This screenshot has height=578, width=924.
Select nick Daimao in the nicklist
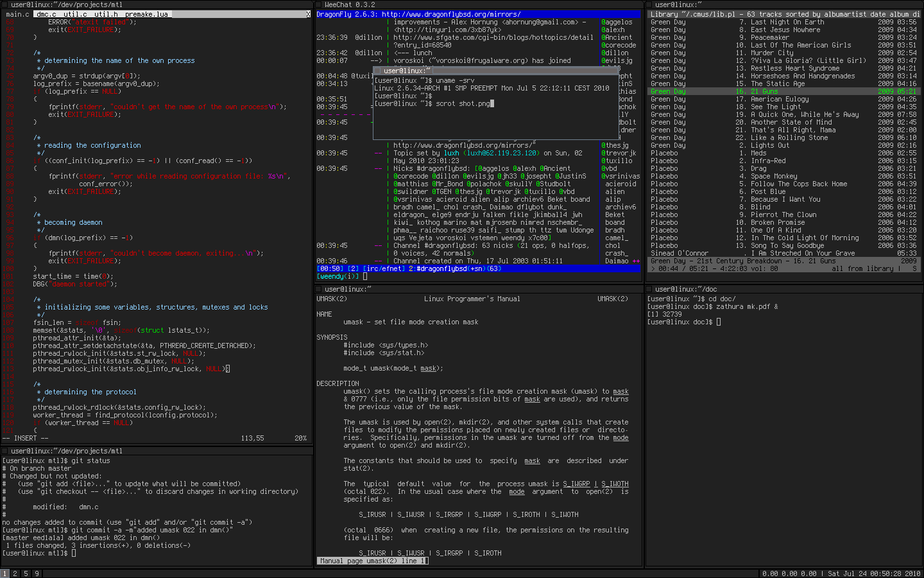pyautogui.click(x=617, y=261)
